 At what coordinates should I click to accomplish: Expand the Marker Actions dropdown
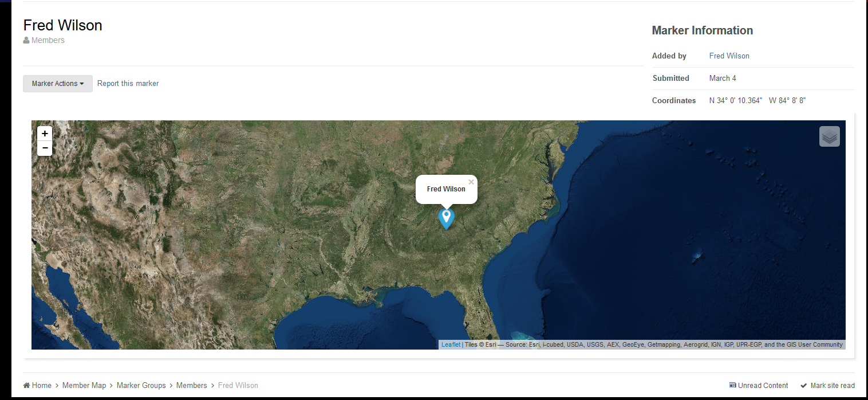point(58,84)
